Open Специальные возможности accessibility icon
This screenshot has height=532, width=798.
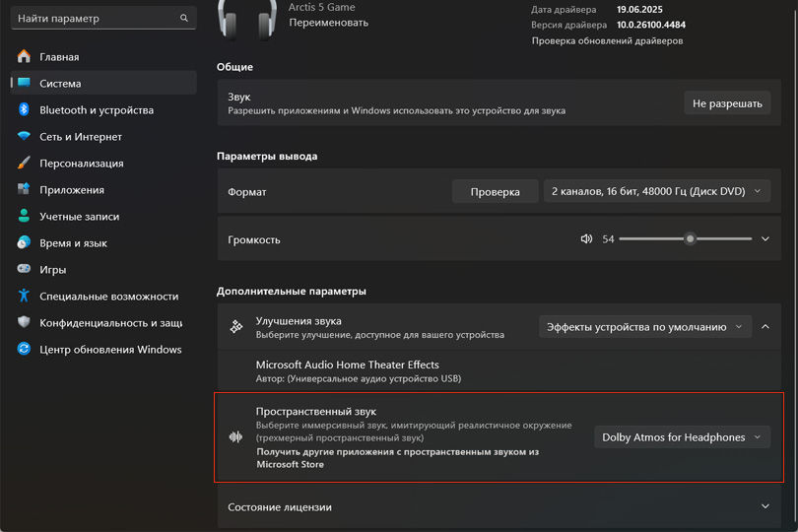[24, 296]
